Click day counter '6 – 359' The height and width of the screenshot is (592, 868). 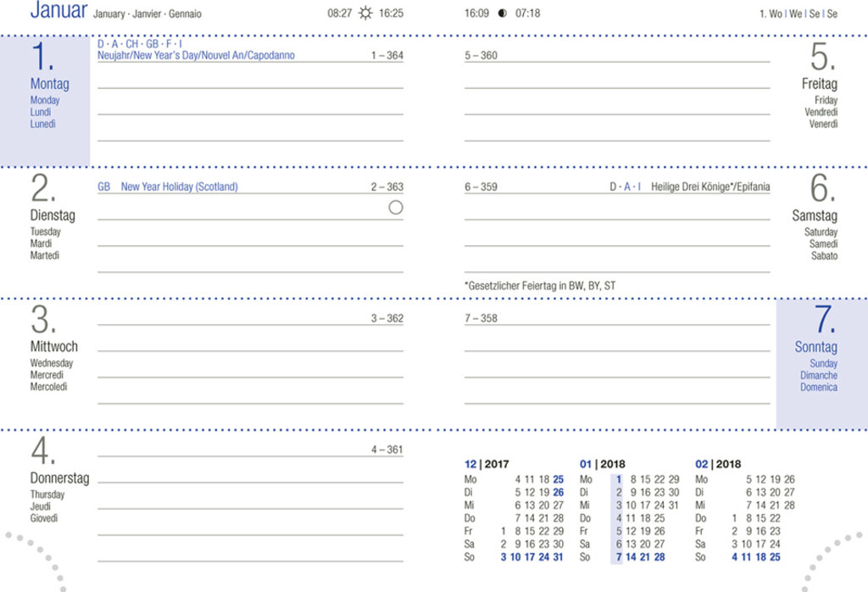[481, 187]
